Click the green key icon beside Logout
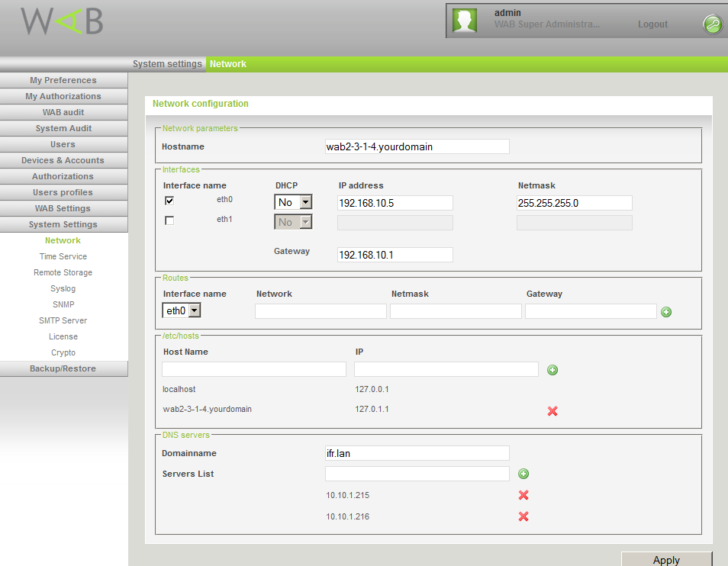This screenshot has height=566, width=728. click(713, 24)
